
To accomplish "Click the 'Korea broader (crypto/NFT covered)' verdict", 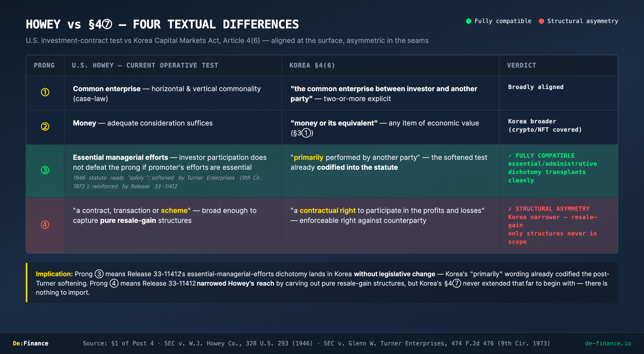I will pyautogui.click(x=545, y=126).
